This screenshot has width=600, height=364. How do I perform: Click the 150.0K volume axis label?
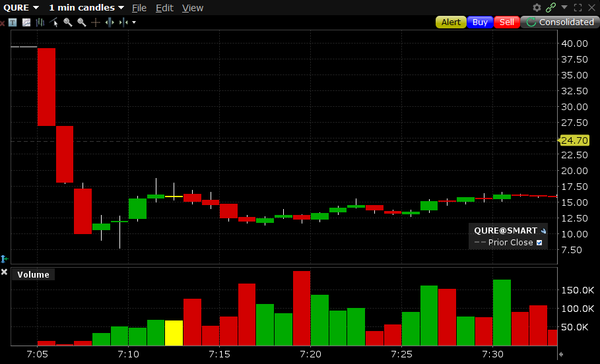pos(578,290)
